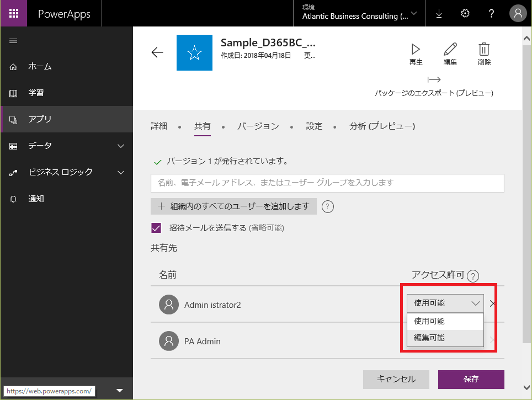Click dropdown triangle at sidebar bottom
This screenshot has width=532, height=400.
coord(119,391)
